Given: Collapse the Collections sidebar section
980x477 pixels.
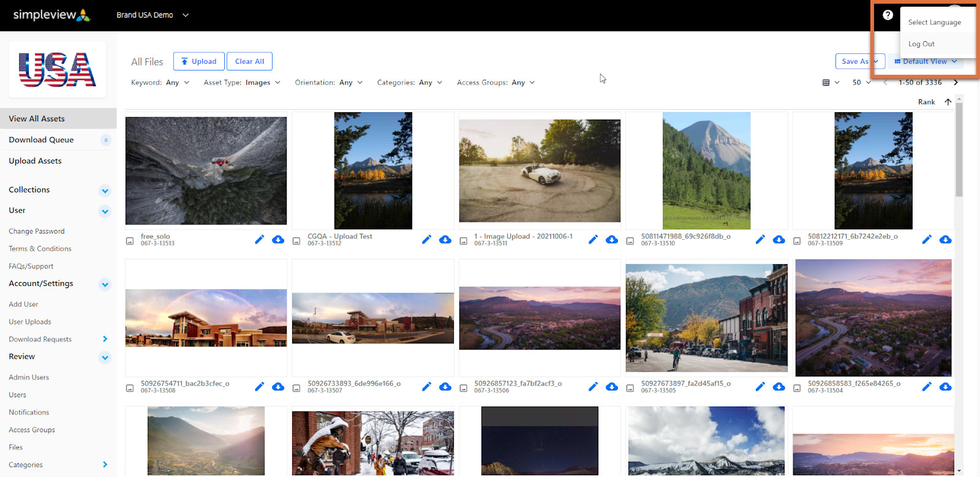Looking at the screenshot, I should coord(105,191).
